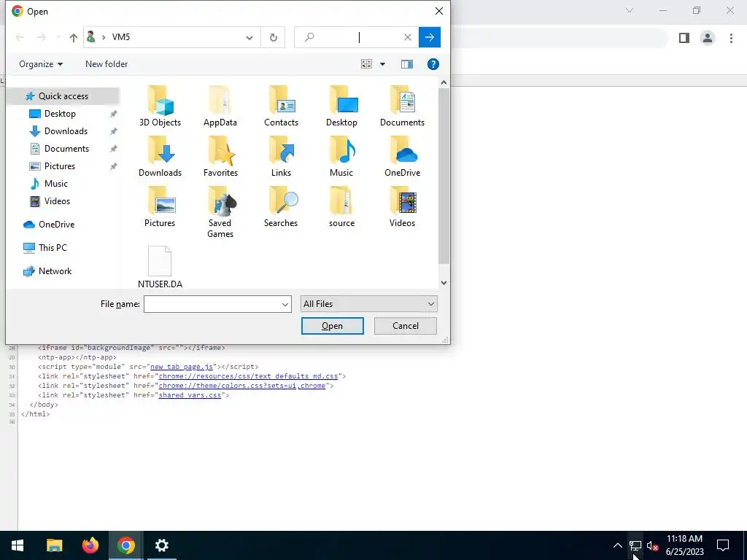Refresh the VM5 folder view
The height and width of the screenshot is (560, 747).
point(273,37)
